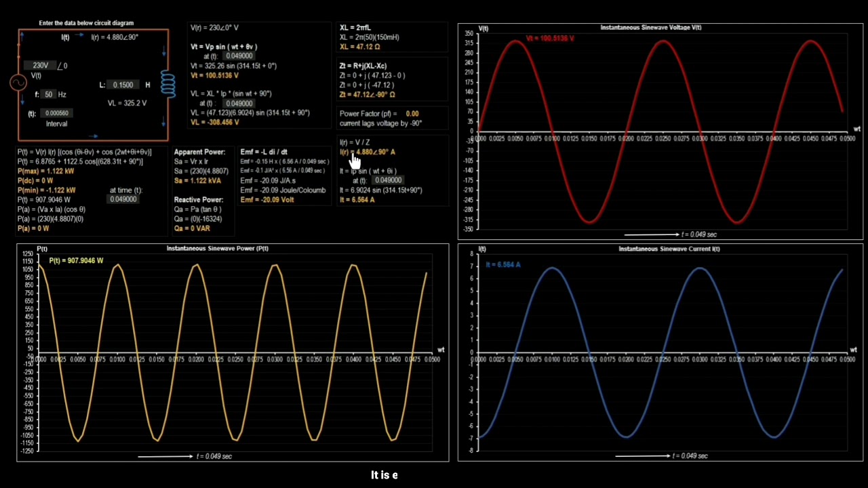Click the 'Zt = R+j(XL-Xc)' formula heading
The width and height of the screenshot is (868, 488).
363,66
